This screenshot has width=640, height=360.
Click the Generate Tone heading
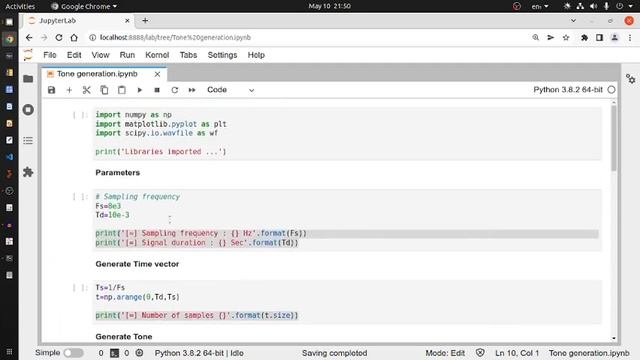(124, 337)
